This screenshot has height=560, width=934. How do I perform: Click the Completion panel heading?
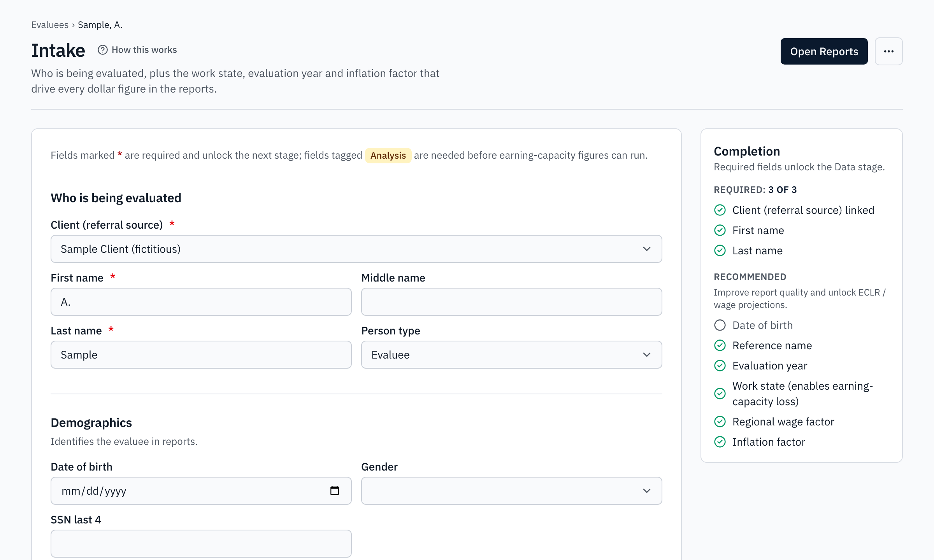747,151
